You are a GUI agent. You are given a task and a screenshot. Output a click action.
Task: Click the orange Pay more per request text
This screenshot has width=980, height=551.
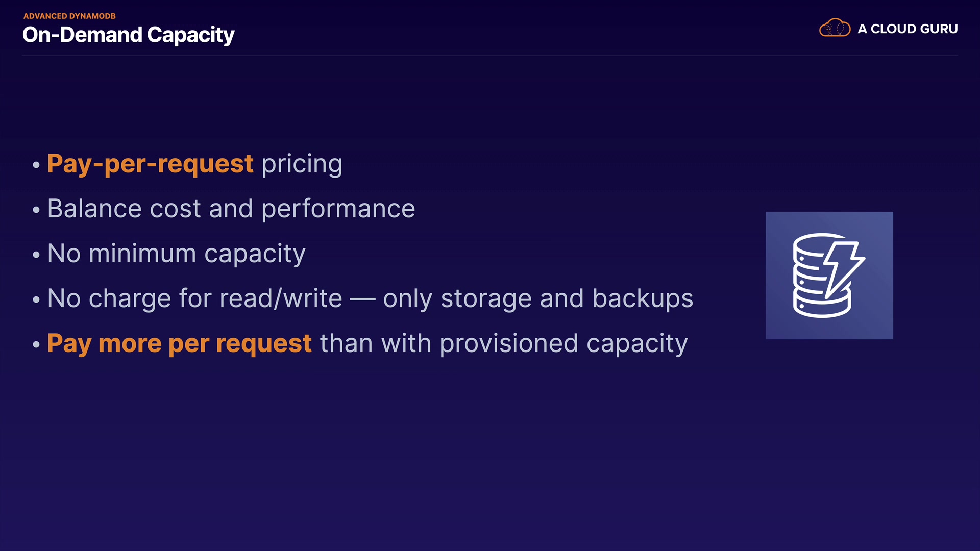coord(179,343)
